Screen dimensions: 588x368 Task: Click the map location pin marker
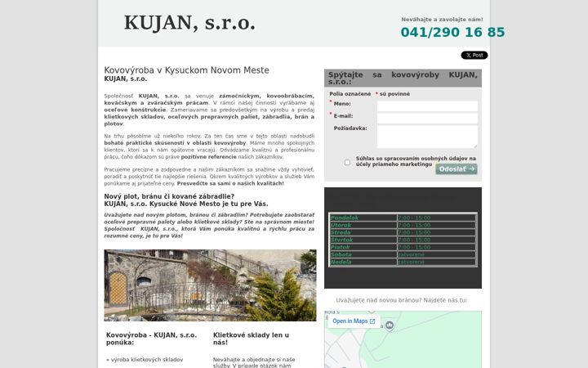pos(390,325)
